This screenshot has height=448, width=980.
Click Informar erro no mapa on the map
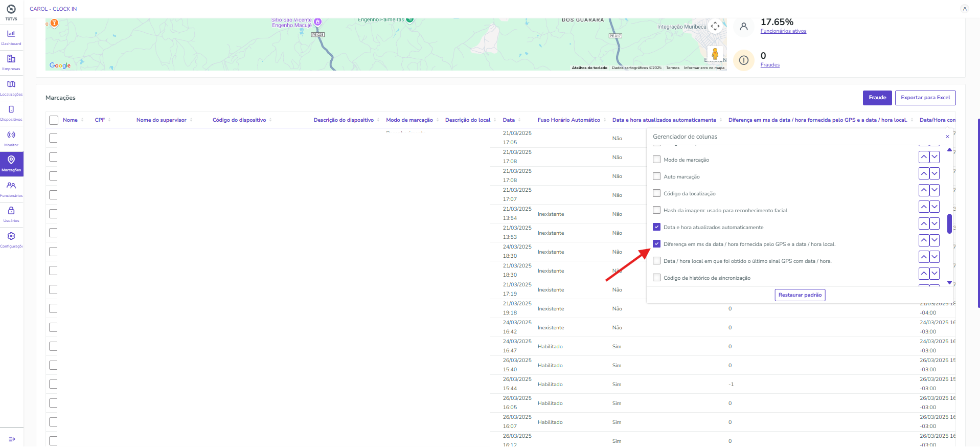pyautogui.click(x=704, y=68)
